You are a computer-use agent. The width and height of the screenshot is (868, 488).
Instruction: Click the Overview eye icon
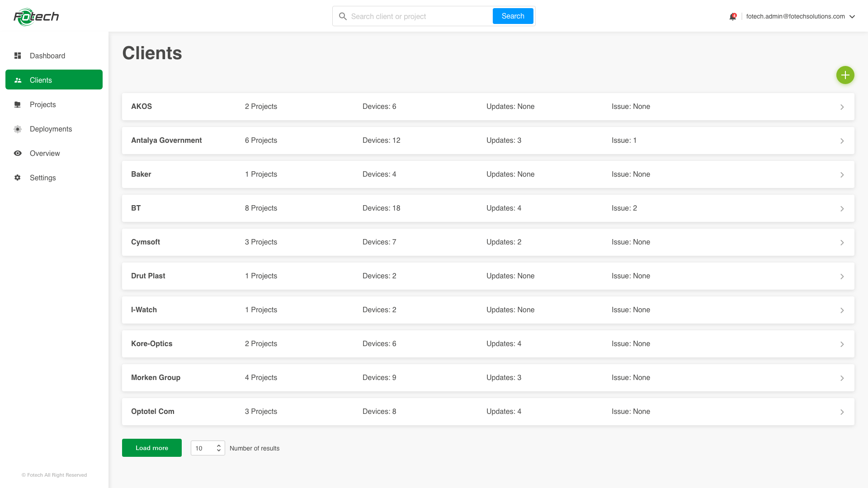[18, 153]
